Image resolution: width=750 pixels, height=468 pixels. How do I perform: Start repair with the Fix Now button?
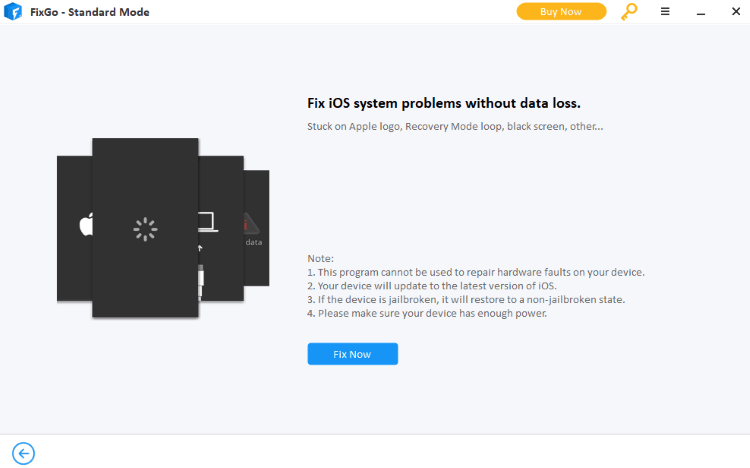(353, 354)
